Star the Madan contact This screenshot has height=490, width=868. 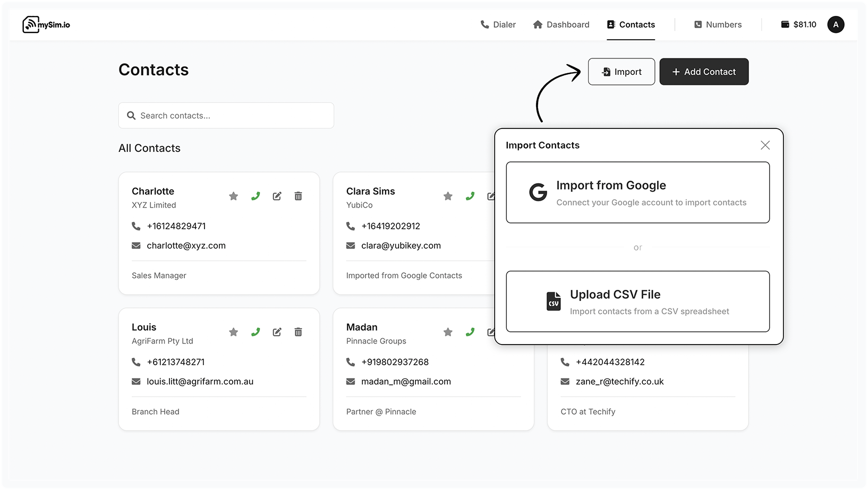(448, 332)
